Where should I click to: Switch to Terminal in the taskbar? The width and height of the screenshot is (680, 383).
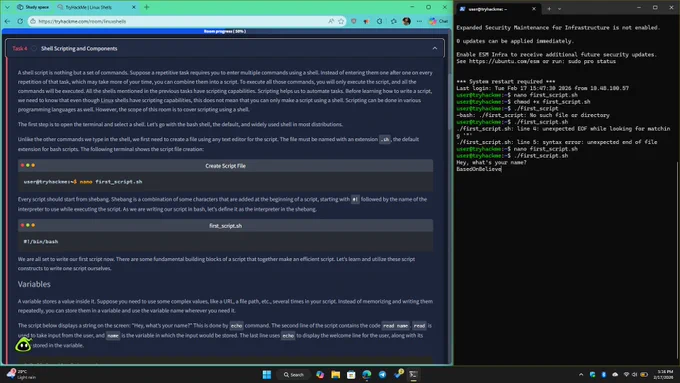pos(413,374)
